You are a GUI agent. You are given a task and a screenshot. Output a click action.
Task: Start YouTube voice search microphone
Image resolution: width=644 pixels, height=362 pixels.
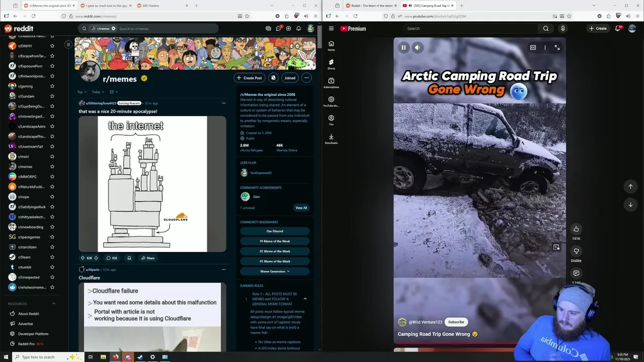[562, 29]
